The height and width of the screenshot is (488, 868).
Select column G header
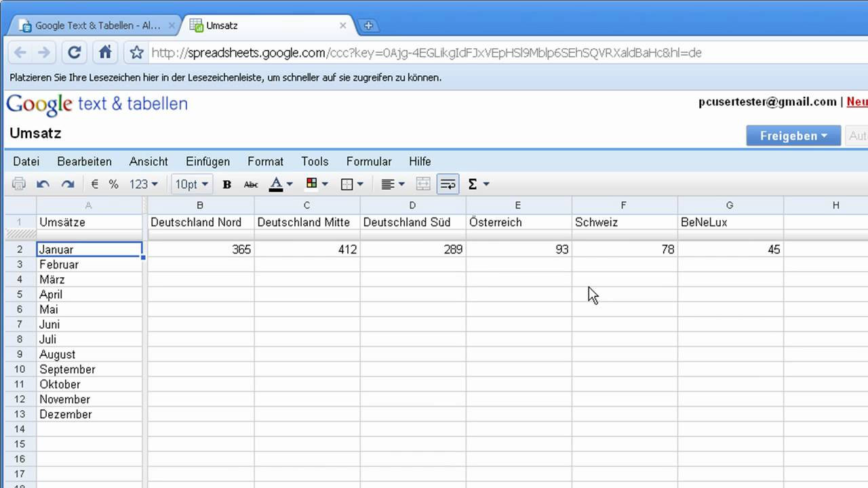point(730,205)
